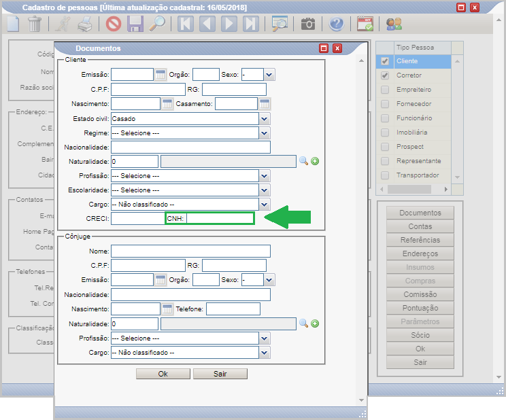Click the printer icon in toolbar
506x420 pixels.
pos(85,24)
